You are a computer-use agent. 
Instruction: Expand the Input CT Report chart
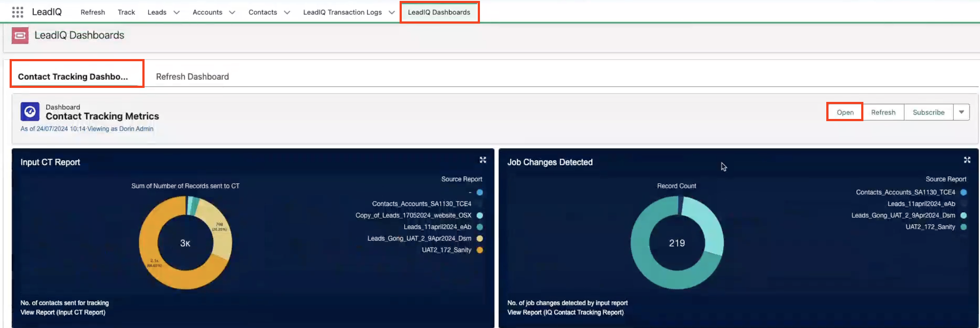tap(483, 160)
